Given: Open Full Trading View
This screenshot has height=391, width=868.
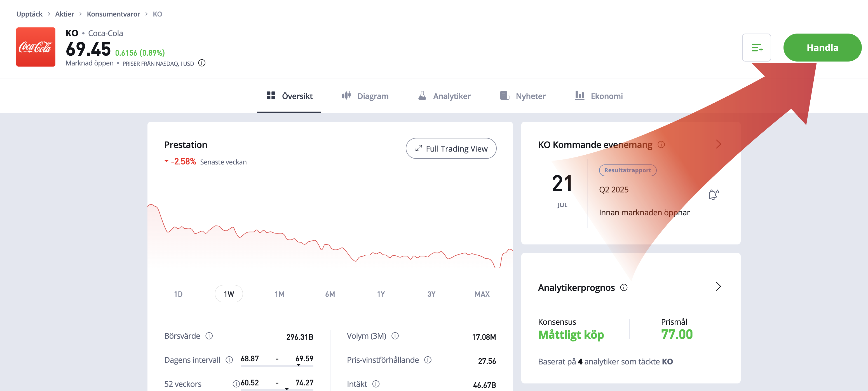Looking at the screenshot, I should click(451, 149).
